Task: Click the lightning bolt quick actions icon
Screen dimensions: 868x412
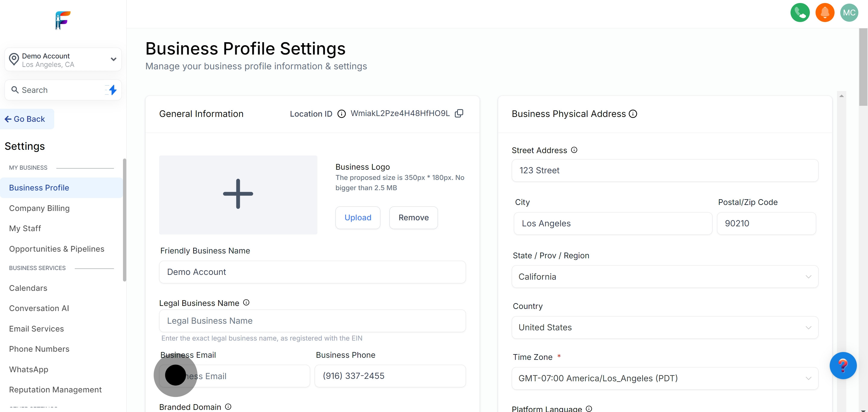Action: click(x=112, y=90)
